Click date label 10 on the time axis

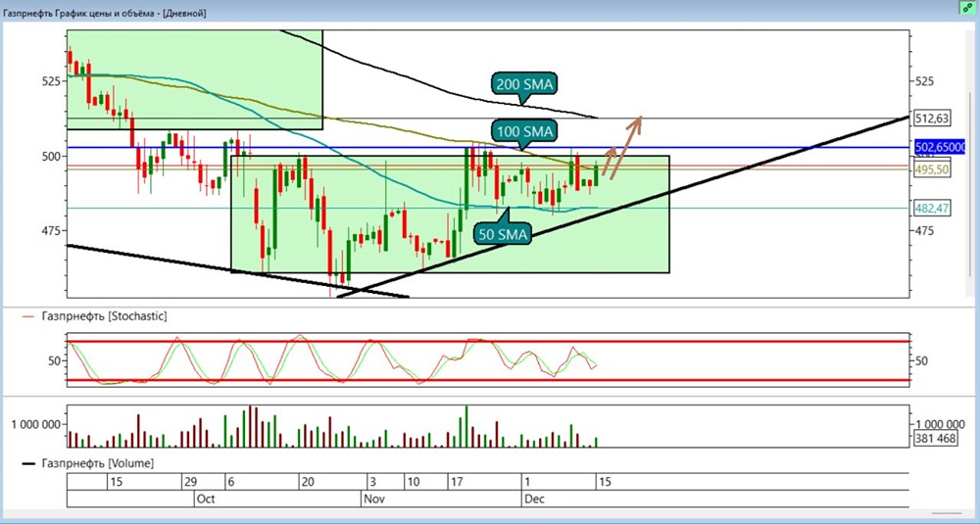(413, 482)
